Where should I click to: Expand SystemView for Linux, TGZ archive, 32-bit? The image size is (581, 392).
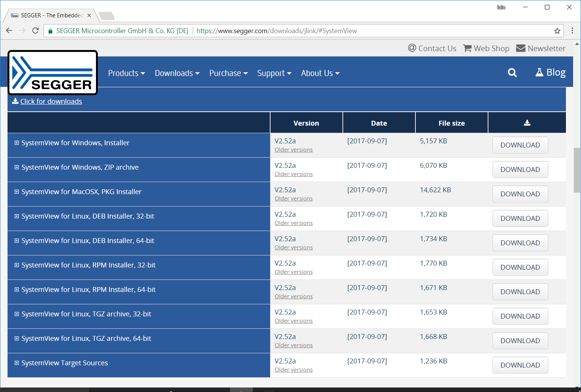pyautogui.click(x=17, y=314)
